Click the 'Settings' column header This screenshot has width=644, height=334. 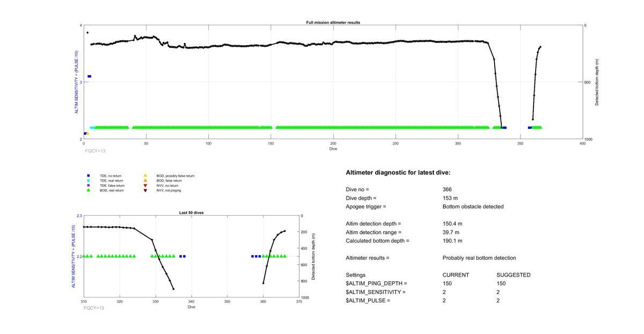point(356,275)
